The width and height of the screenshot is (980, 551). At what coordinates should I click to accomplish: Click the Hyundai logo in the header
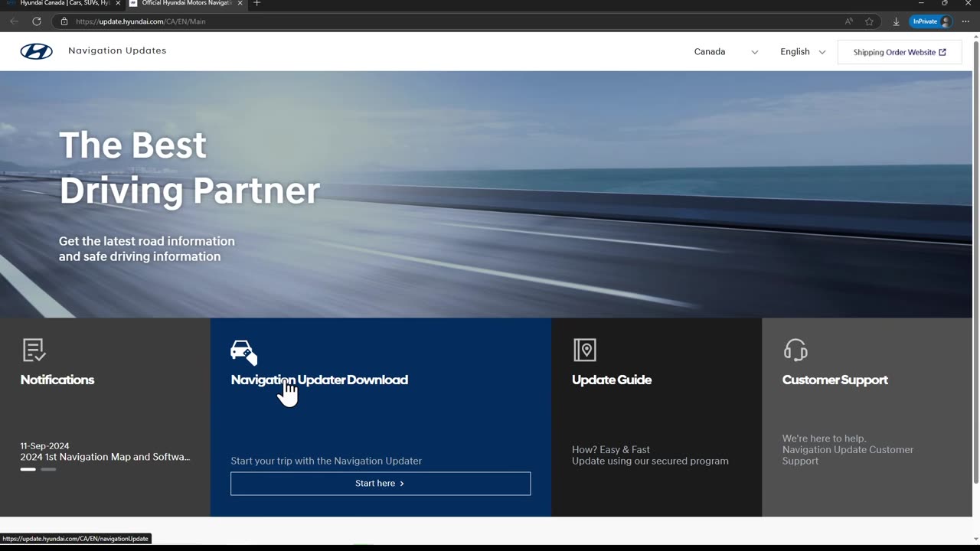click(x=37, y=51)
